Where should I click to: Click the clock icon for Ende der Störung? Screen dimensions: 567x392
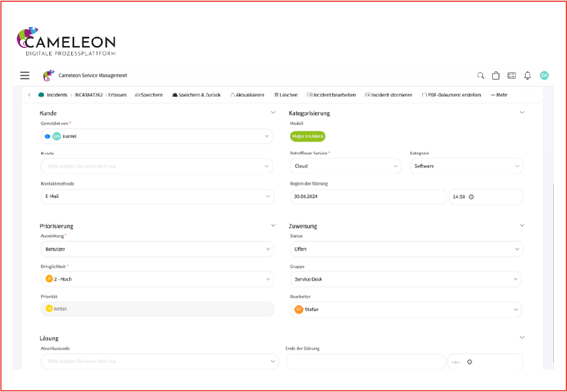[x=470, y=361]
